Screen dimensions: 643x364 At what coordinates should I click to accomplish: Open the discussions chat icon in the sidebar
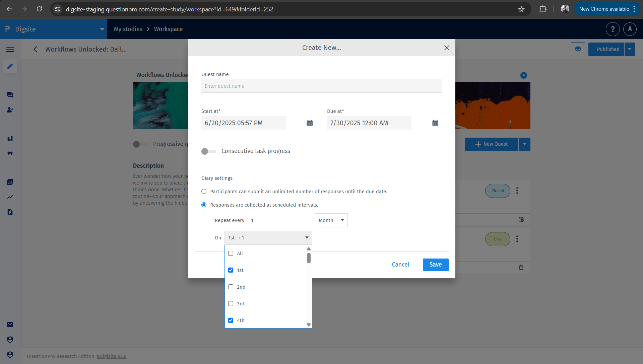(10, 95)
